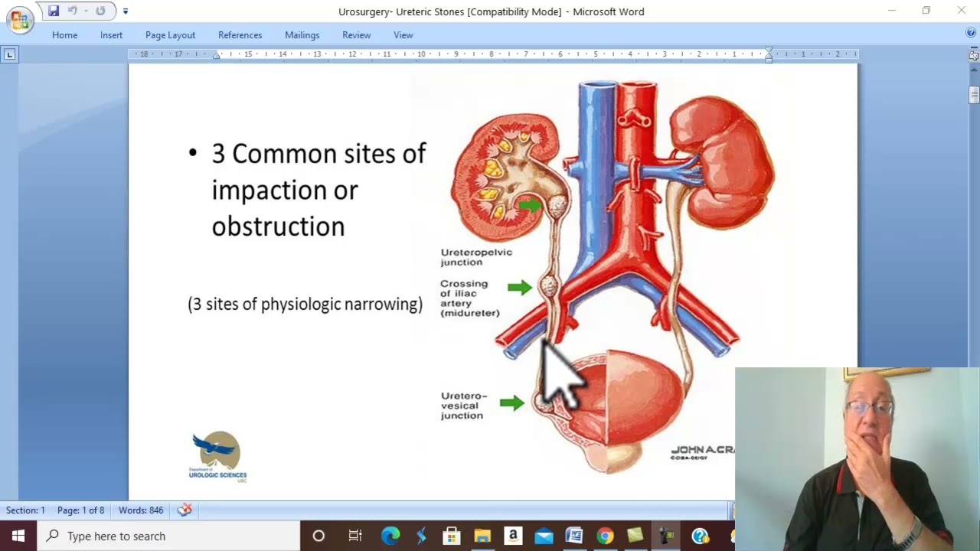This screenshot has height=551, width=980.
Task: Click the 'Type here to search' box
Action: pos(168,536)
